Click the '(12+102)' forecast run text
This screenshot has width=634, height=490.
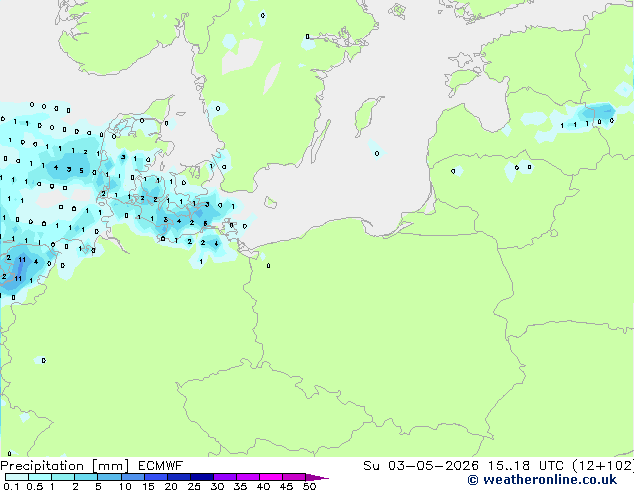[x=603, y=466]
